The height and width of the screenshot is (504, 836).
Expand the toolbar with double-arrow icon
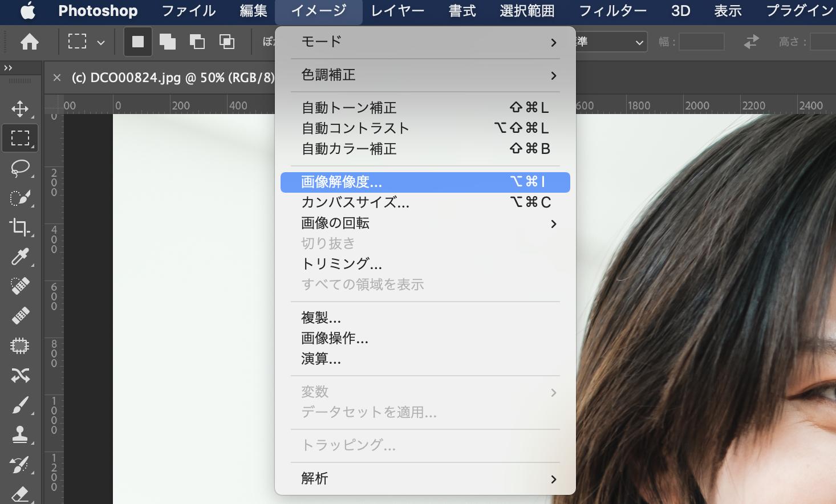[8, 68]
